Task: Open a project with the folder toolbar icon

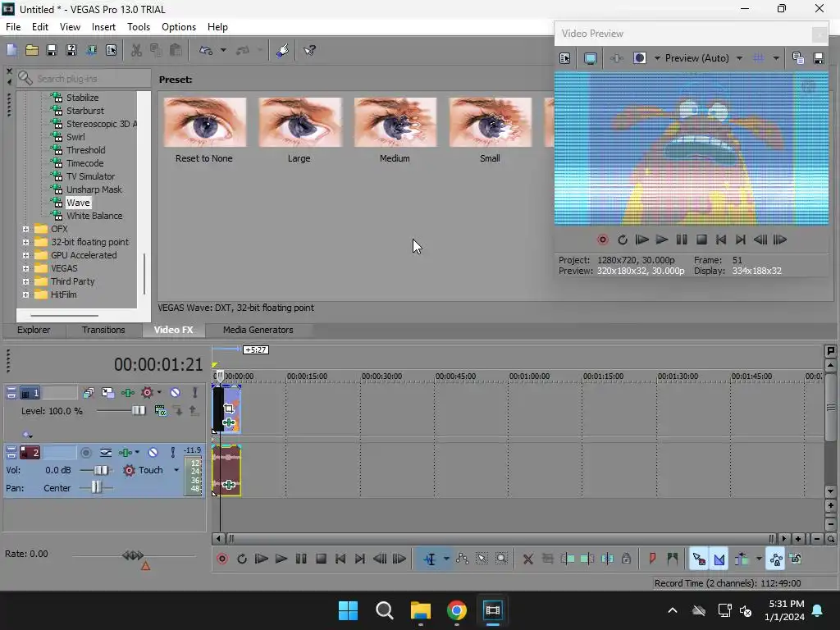Action: tap(32, 50)
